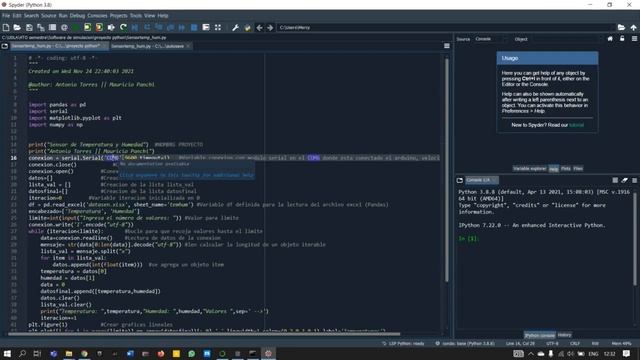Open the Run menu
This screenshot has height=360, width=640.
click(x=63, y=16)
